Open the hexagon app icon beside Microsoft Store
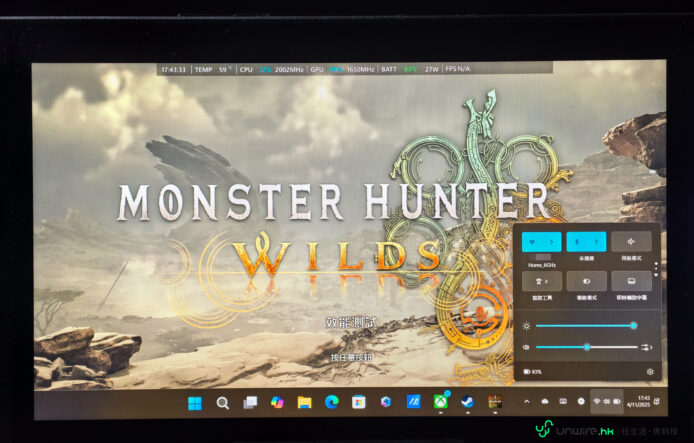The width and height of the screenshot is (694, 443). tap(386, 401)
